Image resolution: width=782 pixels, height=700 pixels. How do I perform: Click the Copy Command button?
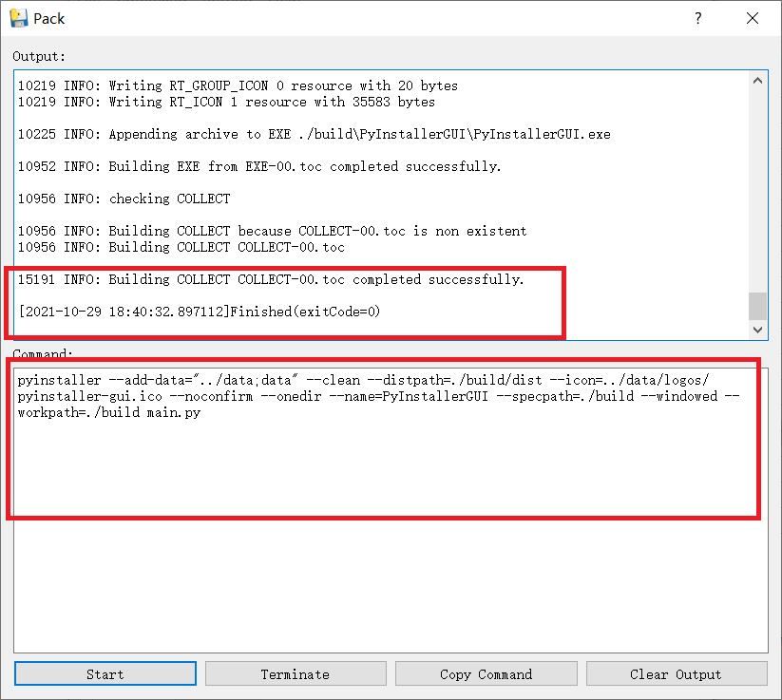[x=486, y=673]
